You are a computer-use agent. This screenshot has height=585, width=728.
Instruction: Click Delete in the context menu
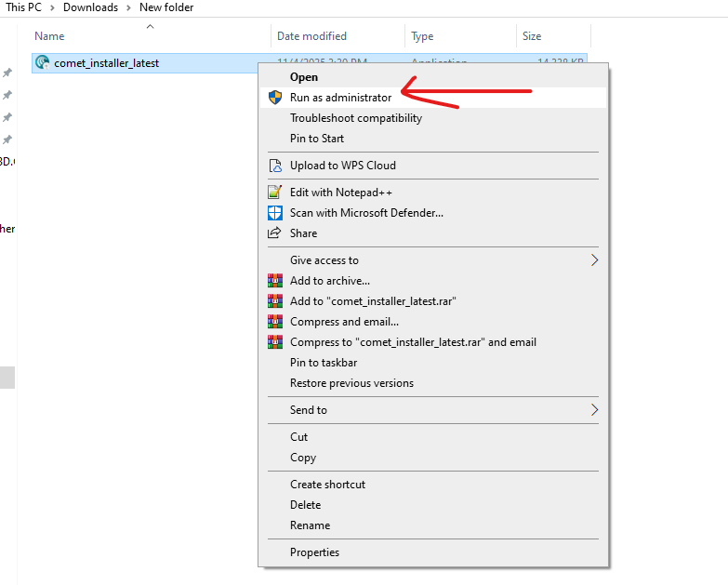pyautogui.click(x=305, y=505)
